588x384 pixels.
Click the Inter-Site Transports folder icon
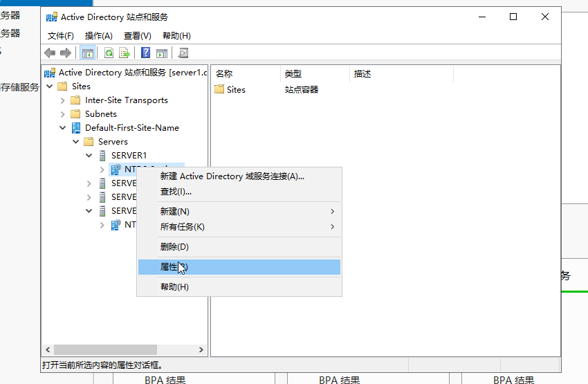(75, 100)
